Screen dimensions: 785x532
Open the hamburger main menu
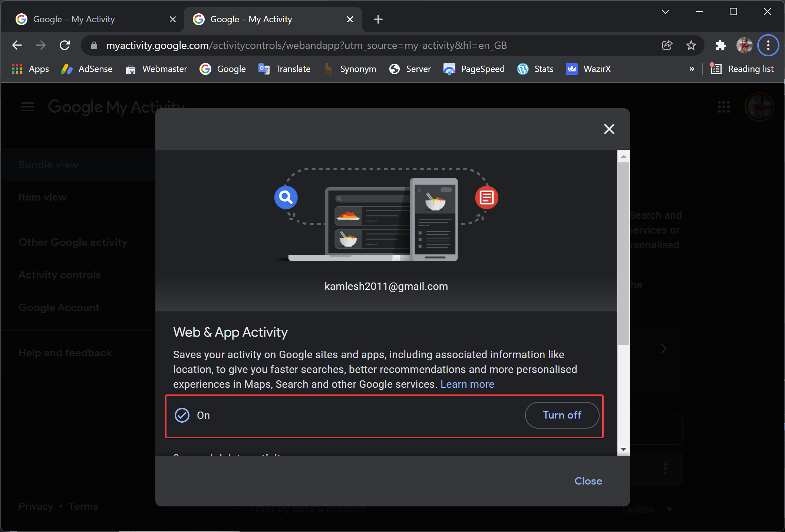click(x=27, y=107)
